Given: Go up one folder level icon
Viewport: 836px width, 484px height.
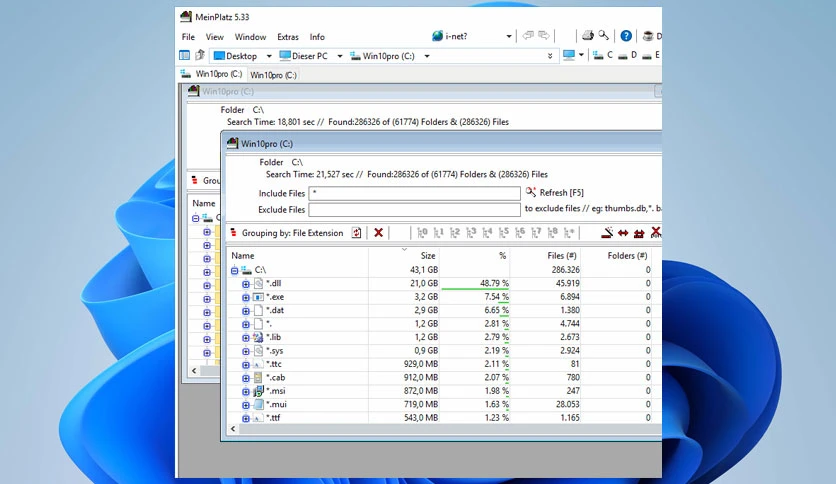Looking at the screenshot, I should tap(200, 55).
